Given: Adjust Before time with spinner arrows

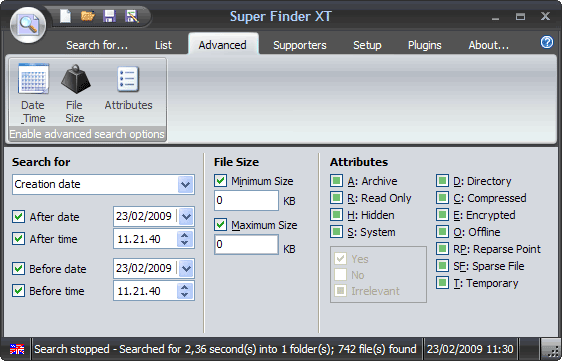Looking at the screenshot, I should (185, 291).
